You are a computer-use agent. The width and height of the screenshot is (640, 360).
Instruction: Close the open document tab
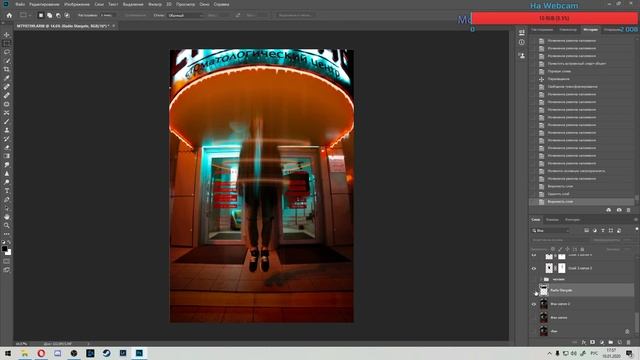click(x=114, y=26)
